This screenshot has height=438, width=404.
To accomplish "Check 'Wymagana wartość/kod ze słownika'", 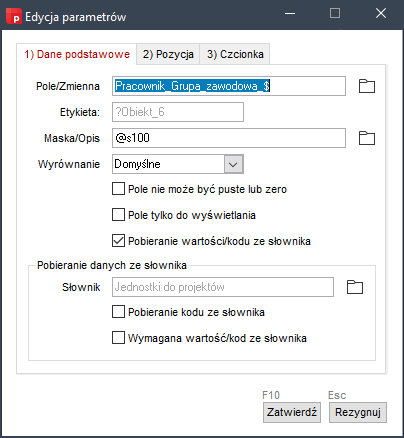I will 118,338.
